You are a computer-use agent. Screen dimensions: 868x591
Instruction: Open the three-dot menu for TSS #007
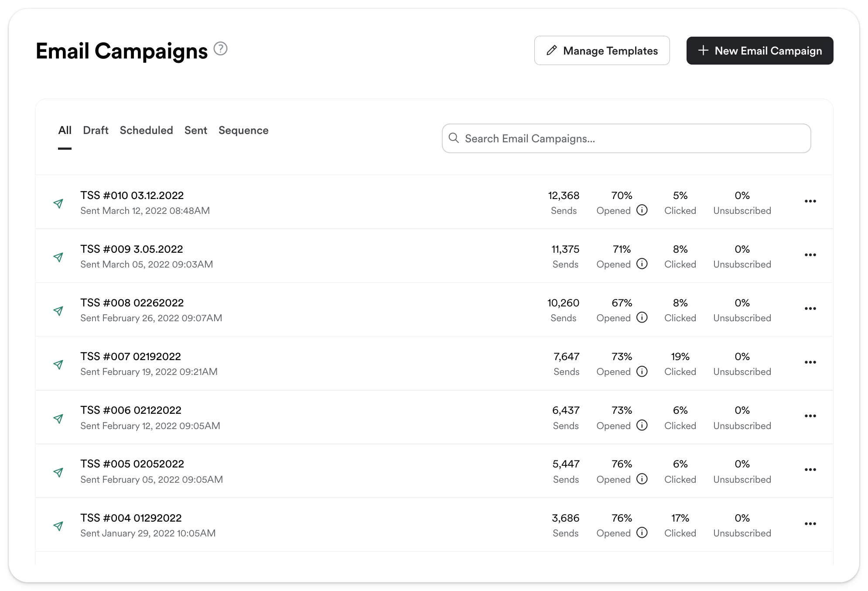pyautogui.click(x=810, y=362)
